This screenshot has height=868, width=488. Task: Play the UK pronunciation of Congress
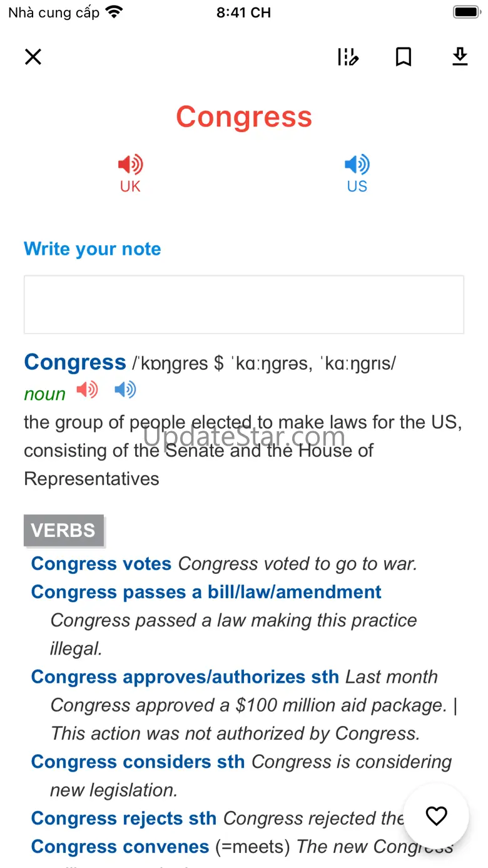(x=130, y=173)
